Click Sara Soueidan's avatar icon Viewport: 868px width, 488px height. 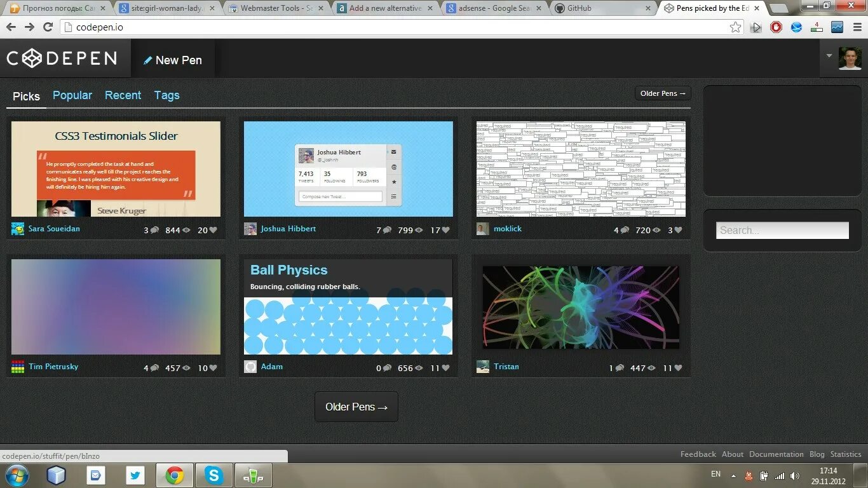(x=18, y=229)
